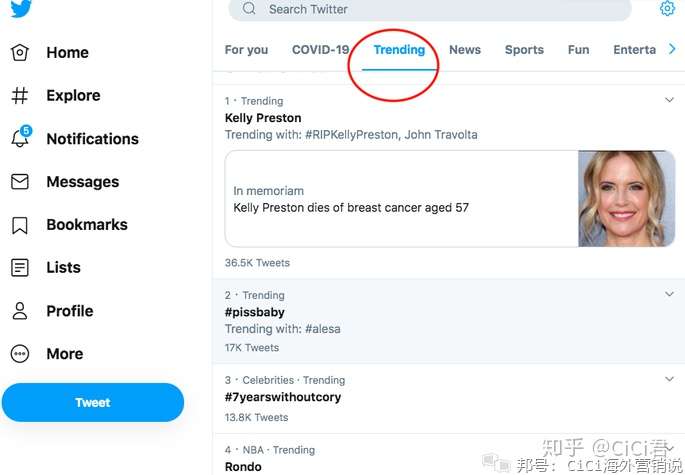This screenshot has height=475, width=685.
Task: Open Notifications bell icon
Action: [21, 136]
